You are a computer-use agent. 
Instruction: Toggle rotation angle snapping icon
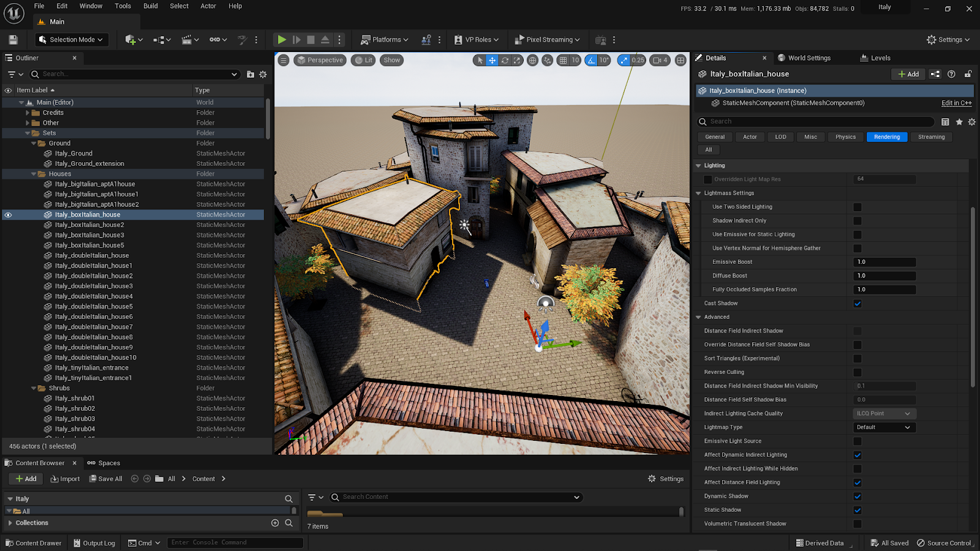(x=591, y=60)
